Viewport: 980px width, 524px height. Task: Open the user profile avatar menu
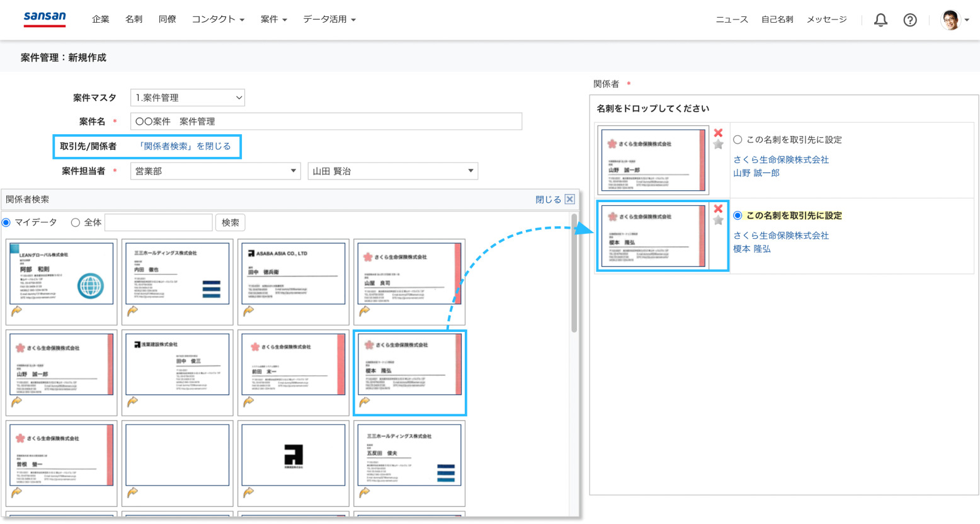pos(955,20)
